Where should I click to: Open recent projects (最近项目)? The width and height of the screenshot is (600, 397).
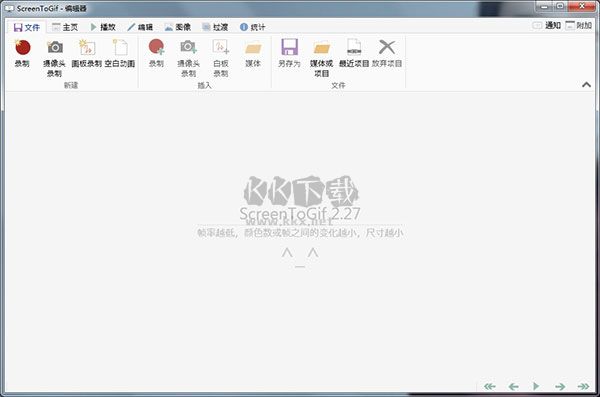[354, 53]
